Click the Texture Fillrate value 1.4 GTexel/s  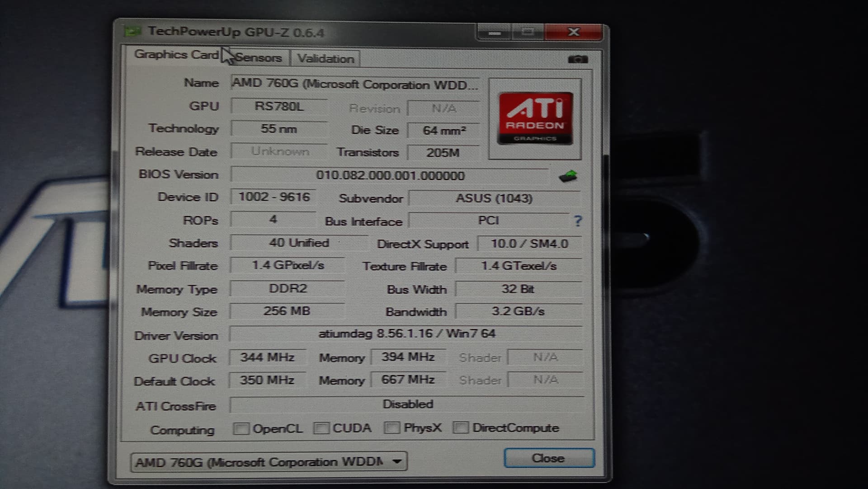(x=519, y=266)
